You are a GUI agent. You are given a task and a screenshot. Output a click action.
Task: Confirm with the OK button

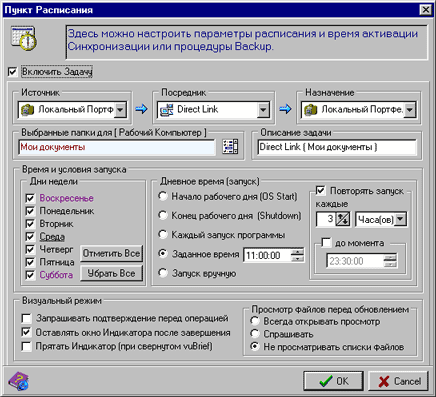click(333, 381)
